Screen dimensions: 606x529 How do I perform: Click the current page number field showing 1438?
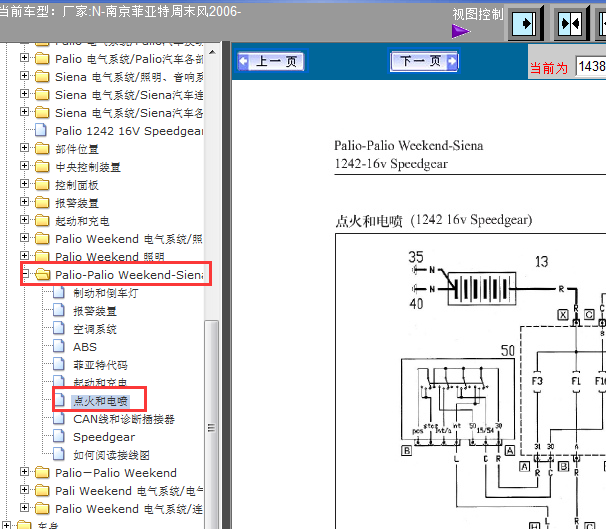[591, 66]
